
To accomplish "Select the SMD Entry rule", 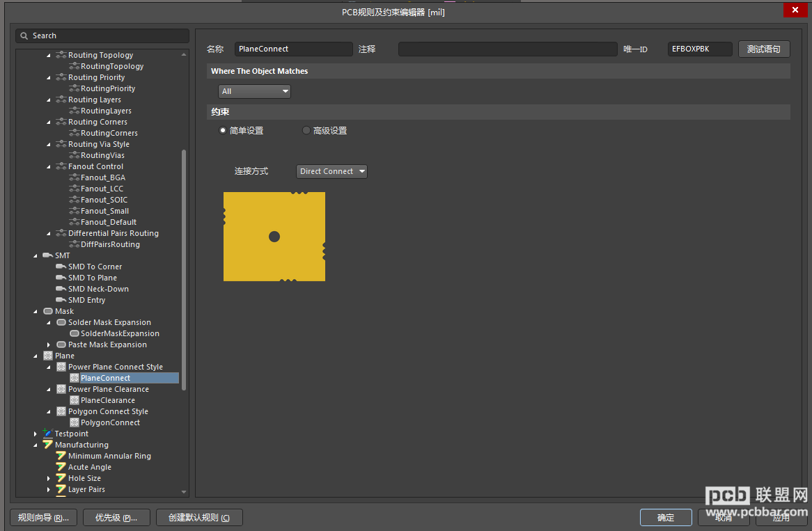I will 87,300.
